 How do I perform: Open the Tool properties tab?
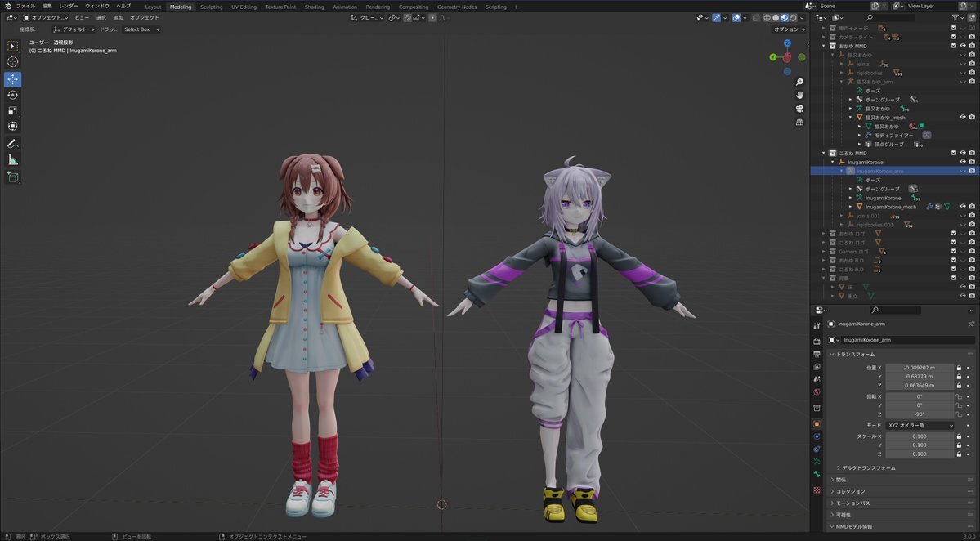pos(817,325)
